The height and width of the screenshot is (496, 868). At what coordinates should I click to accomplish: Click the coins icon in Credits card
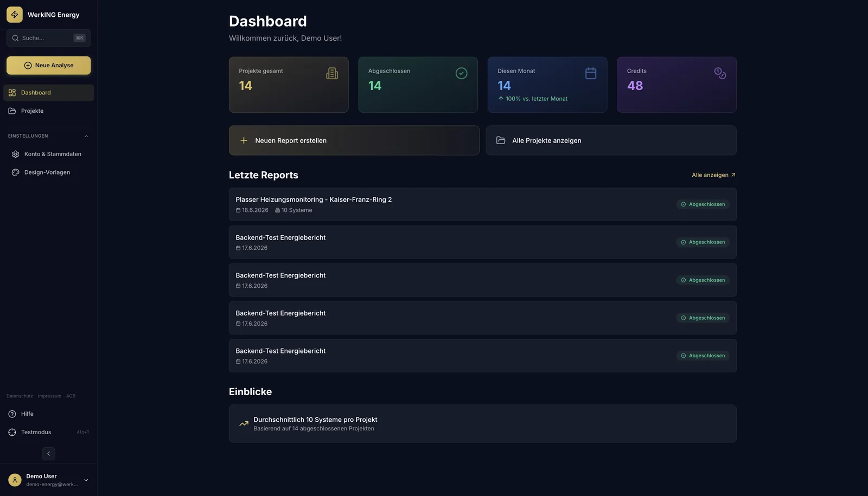(720, 73)
